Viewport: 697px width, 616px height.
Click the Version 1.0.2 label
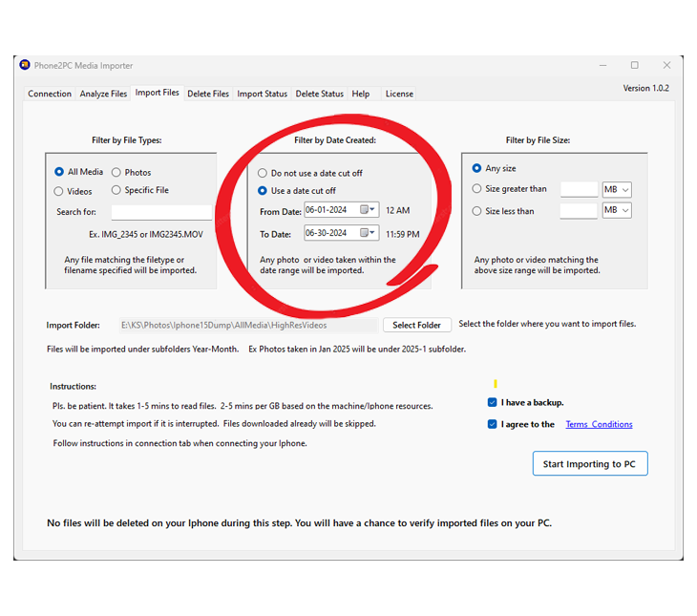point(645,88)
